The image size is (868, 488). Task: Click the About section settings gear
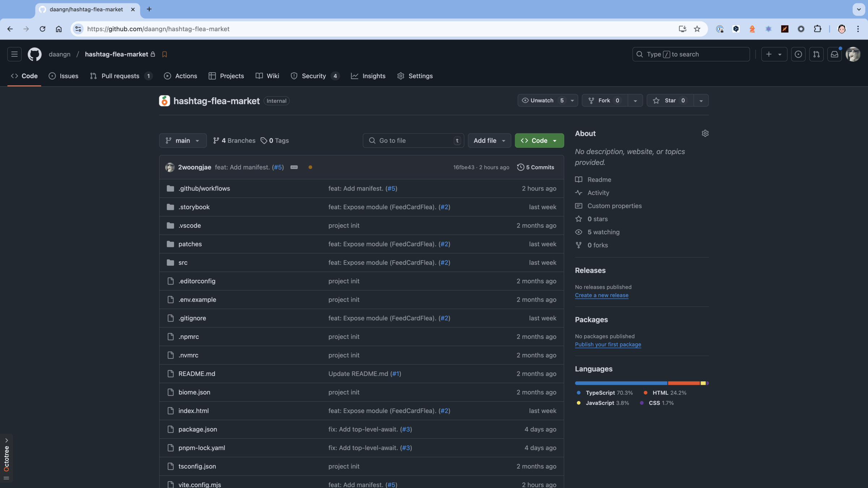705,133
